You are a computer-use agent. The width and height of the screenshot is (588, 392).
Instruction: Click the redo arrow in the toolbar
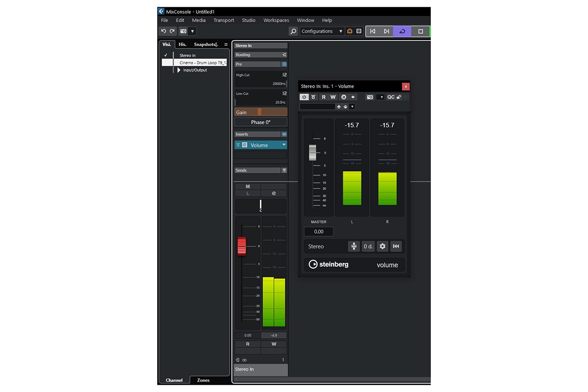click(x=172, y=31)
